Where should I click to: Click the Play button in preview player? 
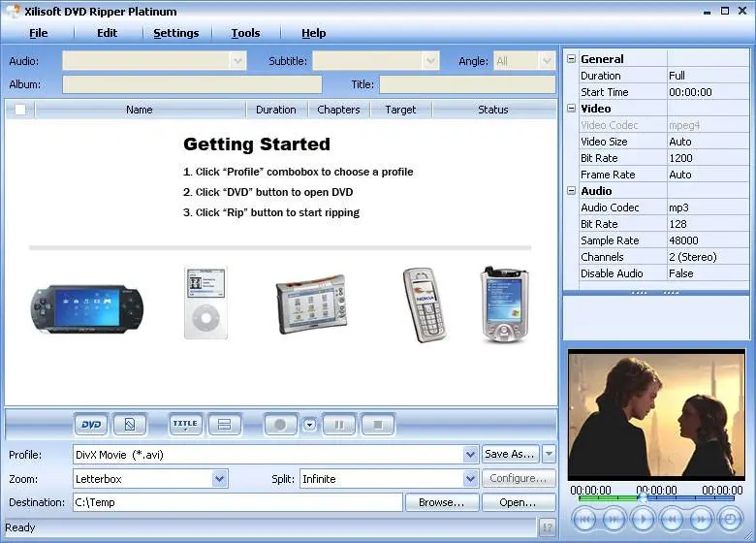[643, 520]
